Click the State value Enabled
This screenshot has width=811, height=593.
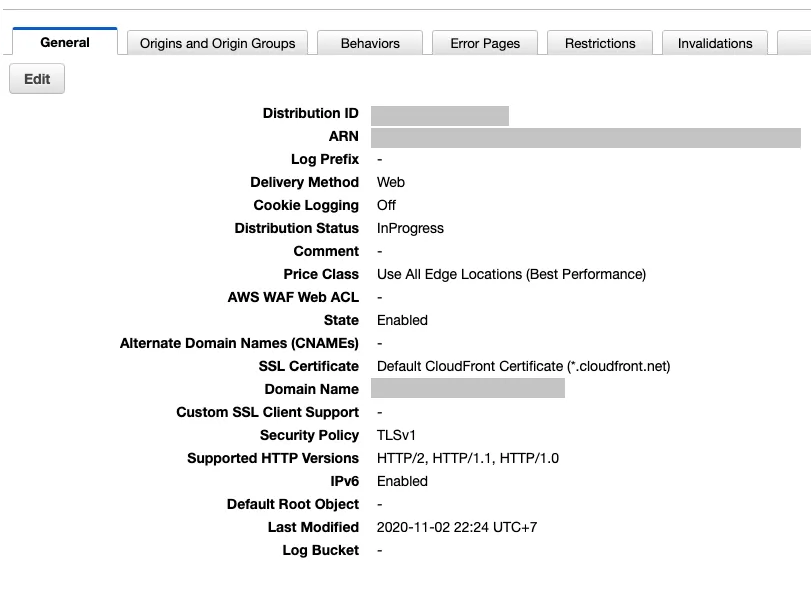402,320
